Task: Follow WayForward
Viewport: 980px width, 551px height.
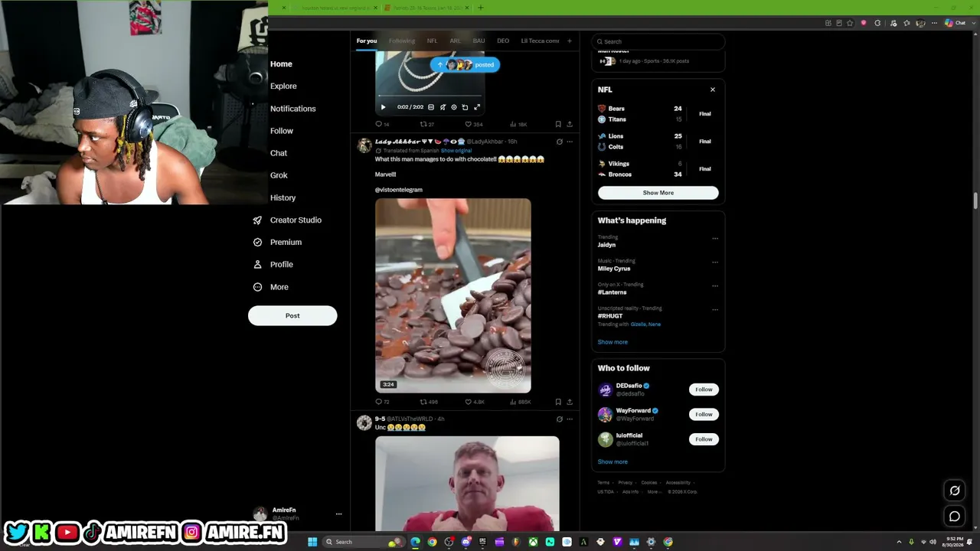Action: click(704, 414)
